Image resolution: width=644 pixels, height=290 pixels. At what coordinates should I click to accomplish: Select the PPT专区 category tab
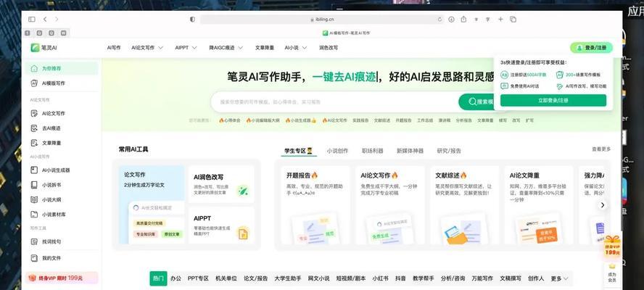[x=199, y=278]
